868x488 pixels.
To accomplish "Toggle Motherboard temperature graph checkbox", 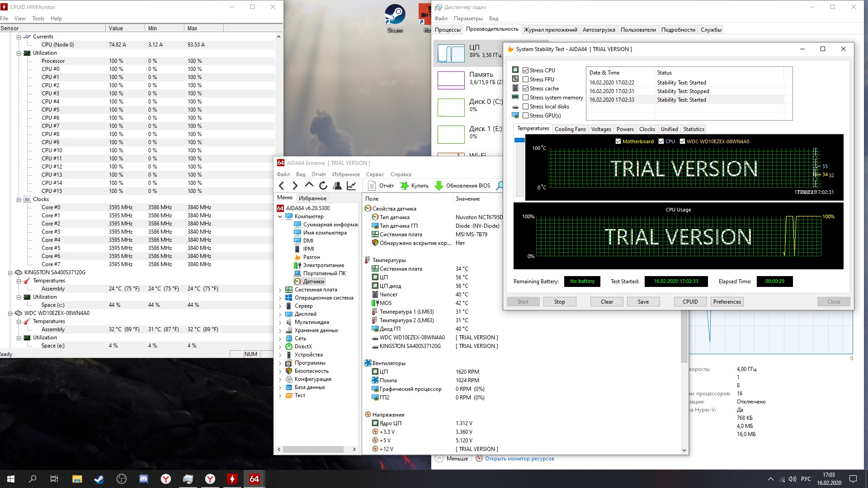I will coord(618,141).
